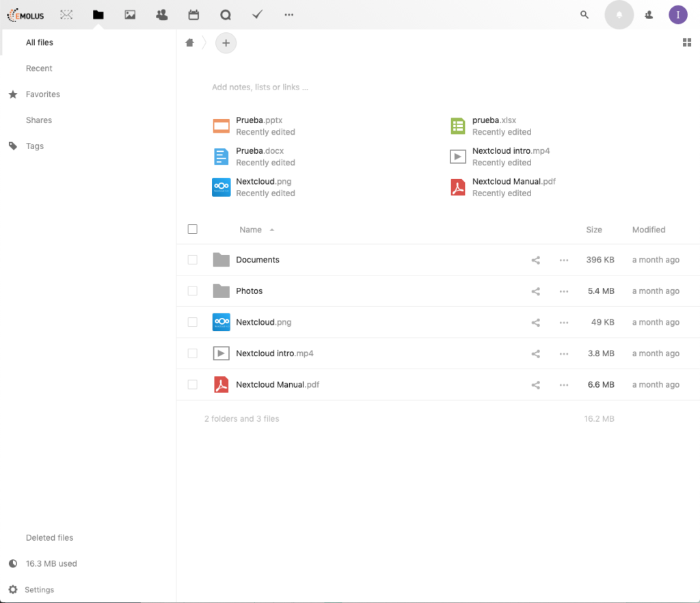Sort the file list by Size
The image size is (700, 603).
click(x=594, y=230)
